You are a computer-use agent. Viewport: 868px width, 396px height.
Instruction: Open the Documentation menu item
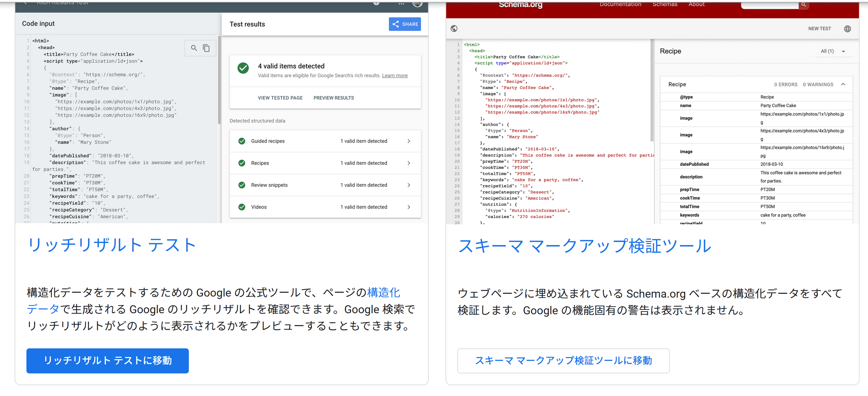click(620, 5)
